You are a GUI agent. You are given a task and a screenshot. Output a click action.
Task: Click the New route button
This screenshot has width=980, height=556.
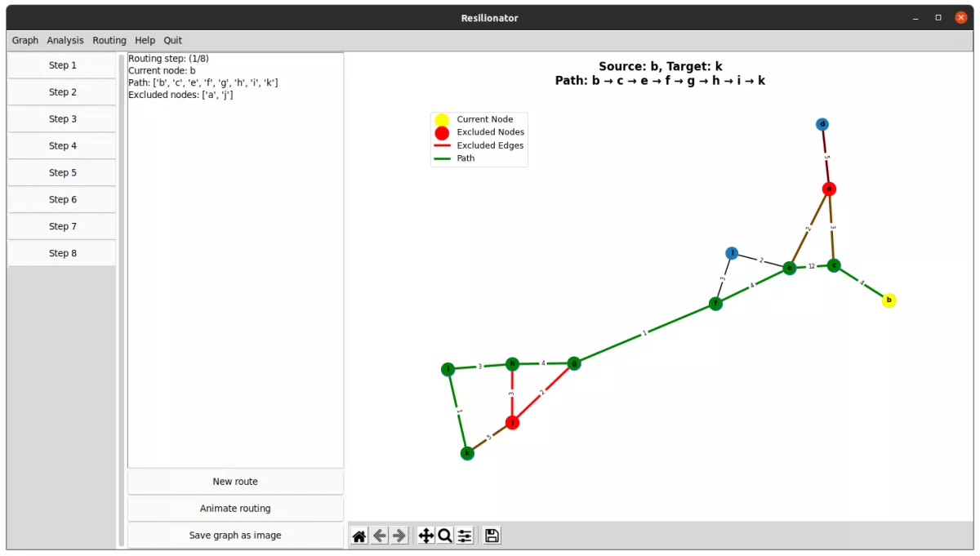click(x=235, y=482)
